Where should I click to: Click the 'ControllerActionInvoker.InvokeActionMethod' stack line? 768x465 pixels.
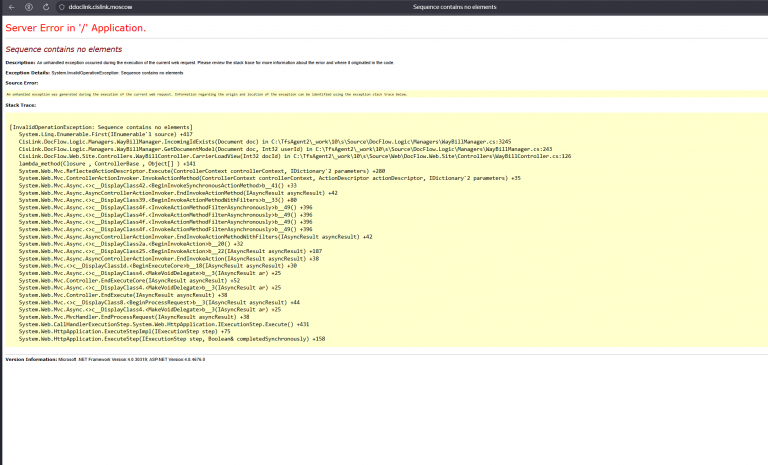point(270,178)
